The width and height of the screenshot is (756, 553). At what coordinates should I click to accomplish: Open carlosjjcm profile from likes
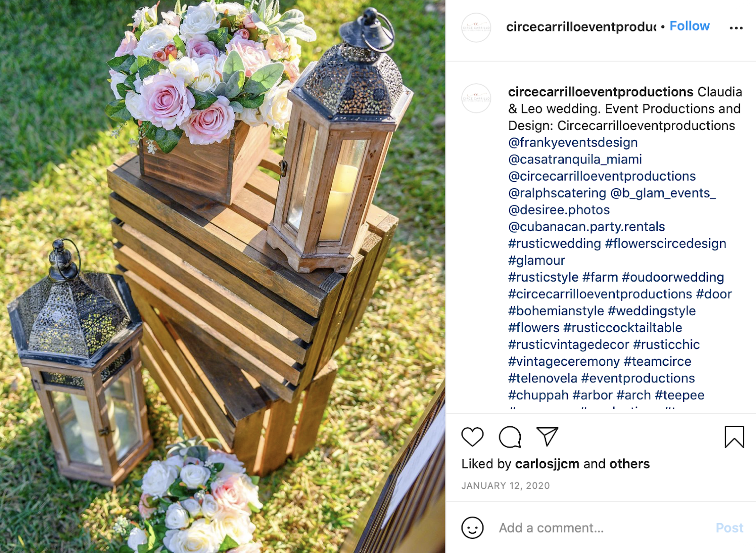click(x=547, y=464)
